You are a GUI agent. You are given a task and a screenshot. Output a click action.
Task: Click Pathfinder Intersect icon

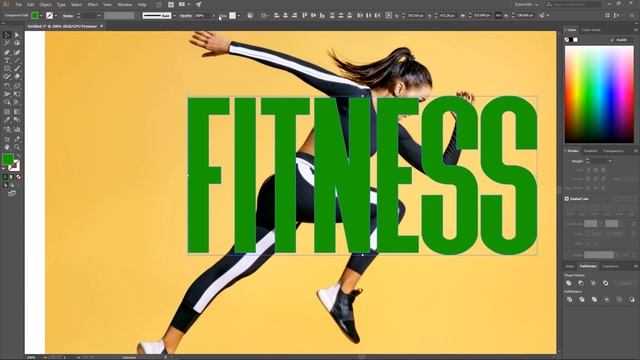click(x=593, y=283)
